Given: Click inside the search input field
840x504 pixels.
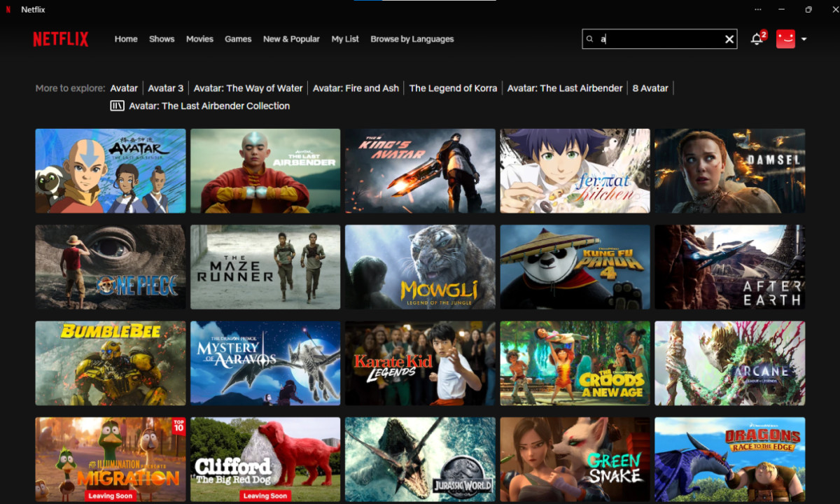Looking at the screenshot, I should click(658, 39).
